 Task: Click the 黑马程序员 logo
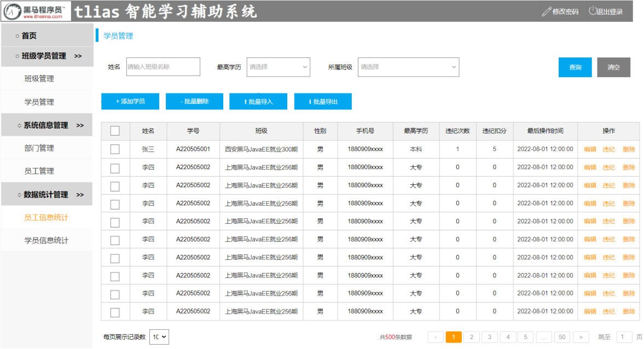[x=37, y=11]
